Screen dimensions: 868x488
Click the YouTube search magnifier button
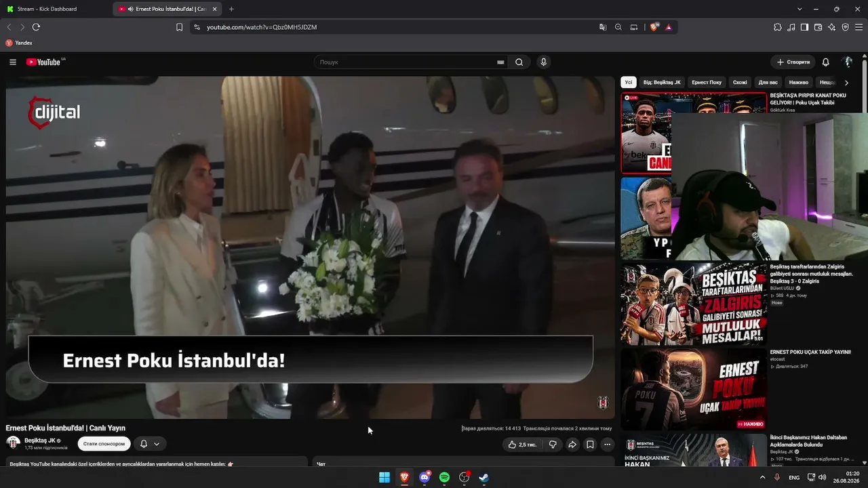(x=519, y=62)
